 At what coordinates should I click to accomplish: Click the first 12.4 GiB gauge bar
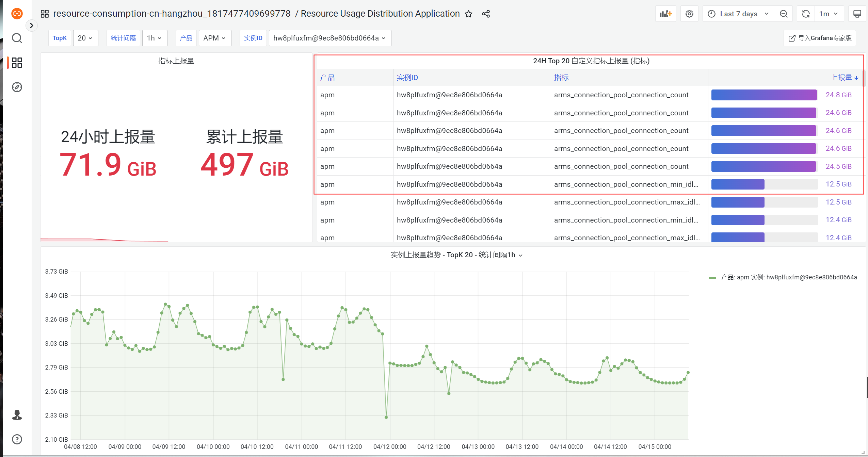[x=765, y=220]
